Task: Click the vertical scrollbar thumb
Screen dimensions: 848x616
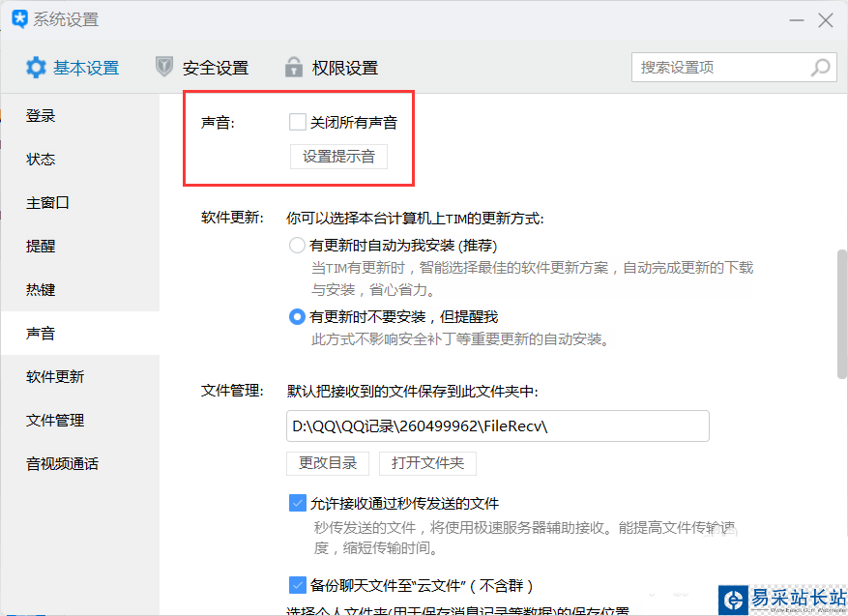Action: point(841,309)
